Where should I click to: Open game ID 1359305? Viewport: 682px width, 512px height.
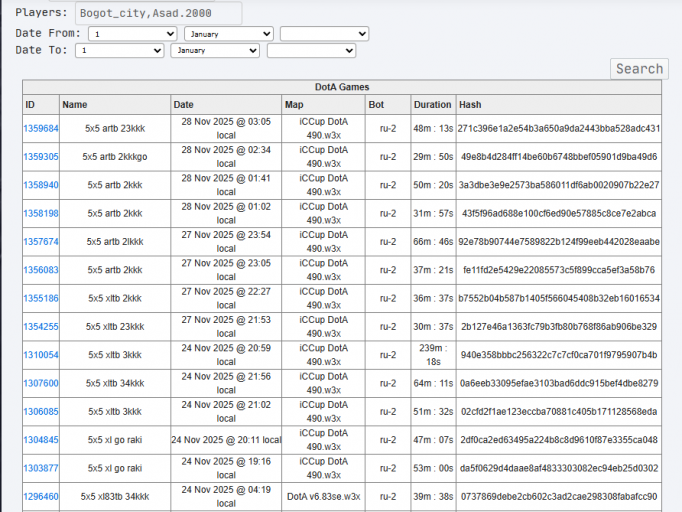click(x=41, y=157)
